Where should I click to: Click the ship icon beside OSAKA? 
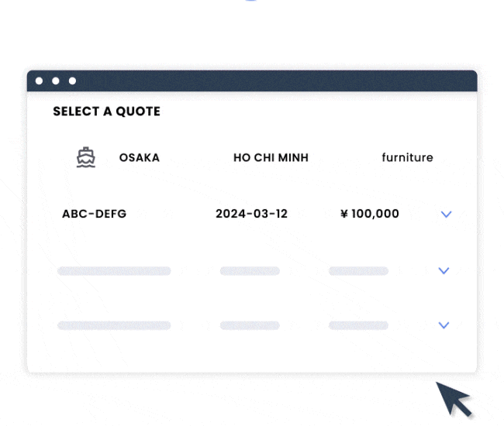point(85,158)
